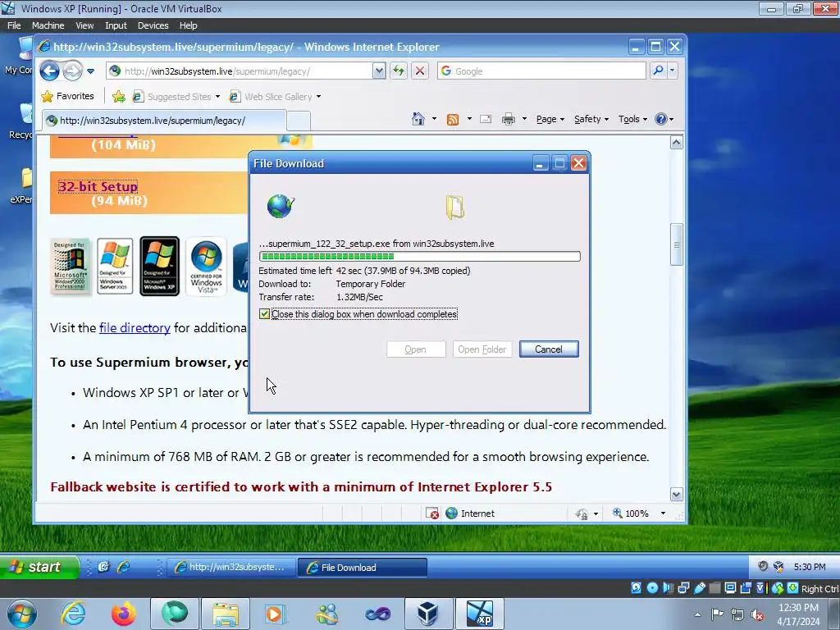Click the Internet Explorer Forward arrow button
Viewport: 840px width, 630px height.
click(73, 71)
